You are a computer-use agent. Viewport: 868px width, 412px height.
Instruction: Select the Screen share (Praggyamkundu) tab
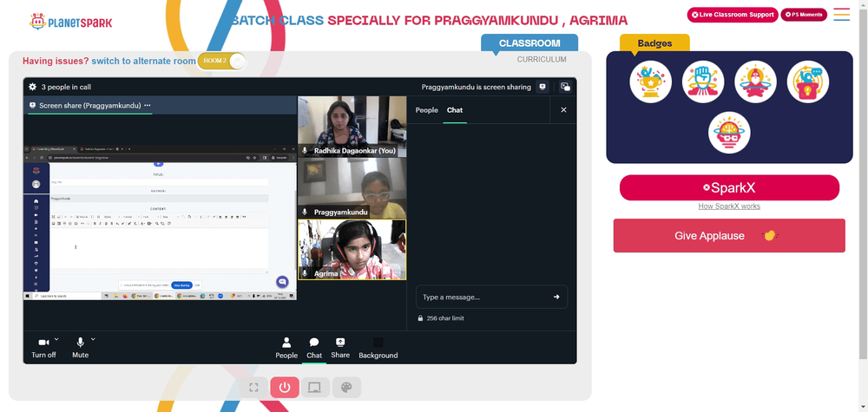(89, 105)
